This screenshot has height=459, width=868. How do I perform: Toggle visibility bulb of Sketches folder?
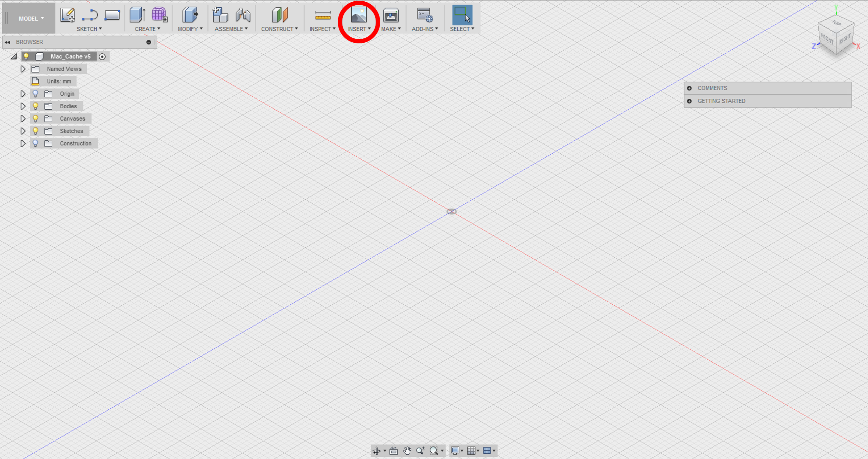pyautogui.click(x=35, y=131)
